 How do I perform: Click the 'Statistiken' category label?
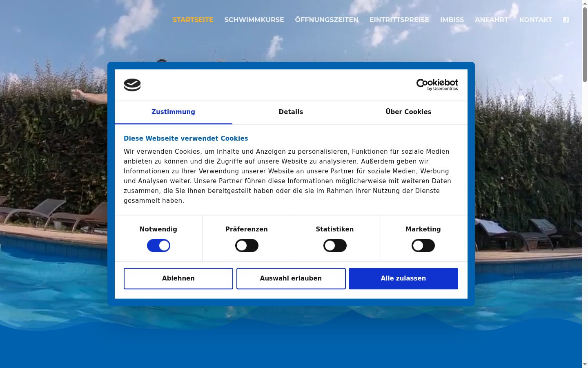pos(335,229)
